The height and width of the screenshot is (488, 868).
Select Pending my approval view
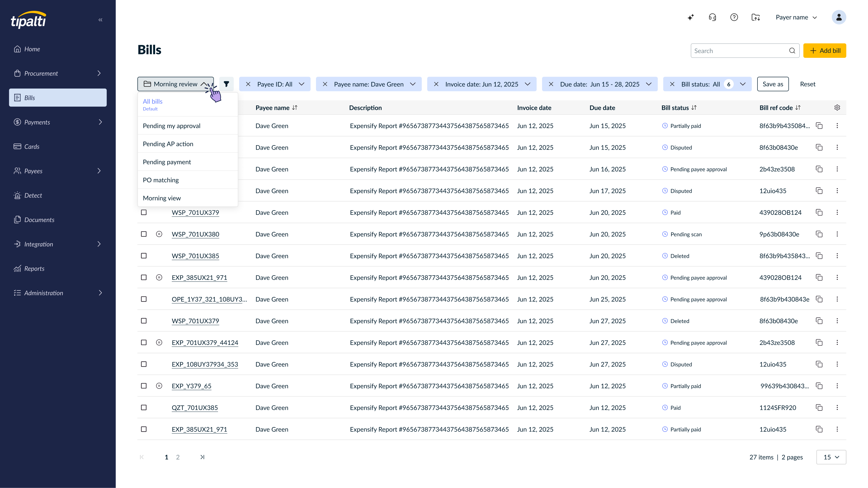tap(171, 126)
